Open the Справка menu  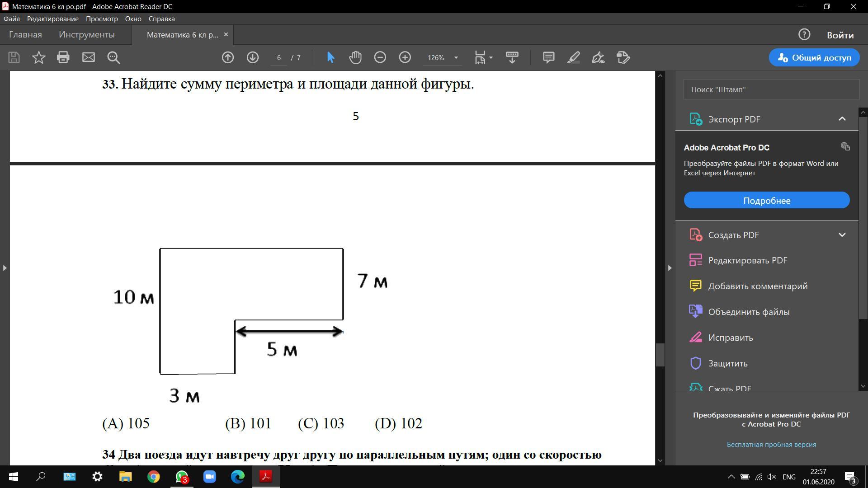161,19
